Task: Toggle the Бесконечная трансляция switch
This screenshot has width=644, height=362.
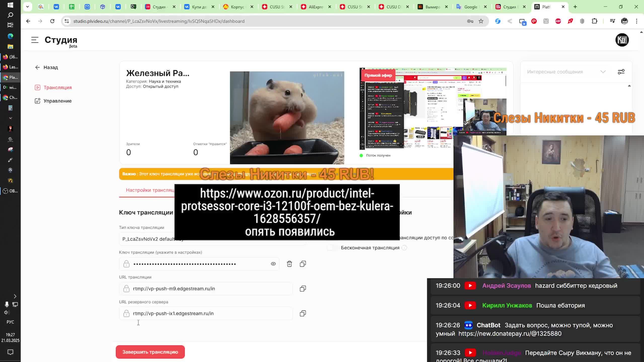Action: (333, 248)
